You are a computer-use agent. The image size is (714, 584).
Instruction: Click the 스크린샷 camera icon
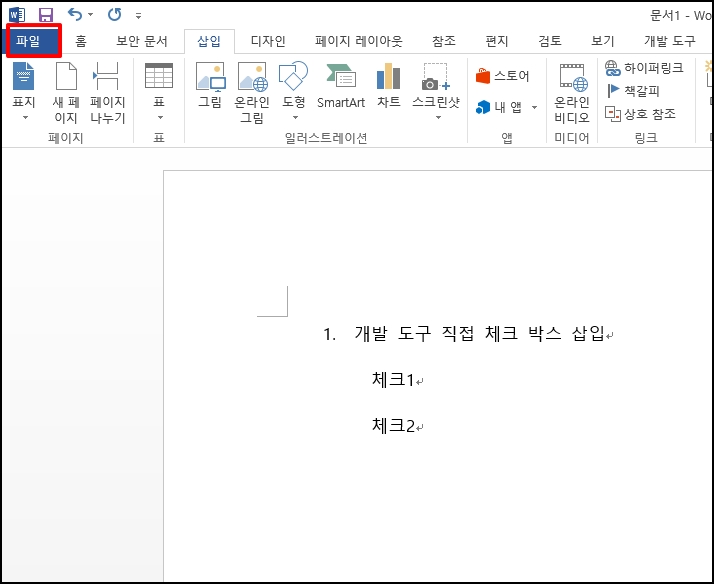click(x=436, y=77)
